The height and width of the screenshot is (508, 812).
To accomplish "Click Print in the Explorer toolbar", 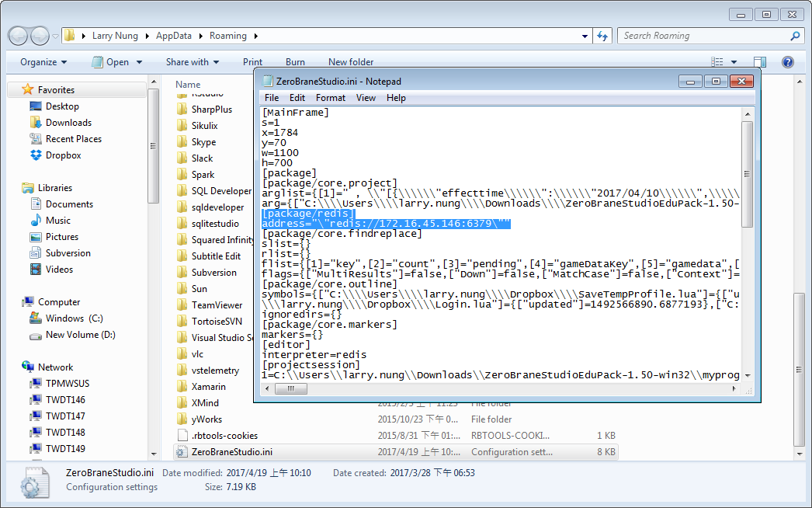I will click(253, 62).
